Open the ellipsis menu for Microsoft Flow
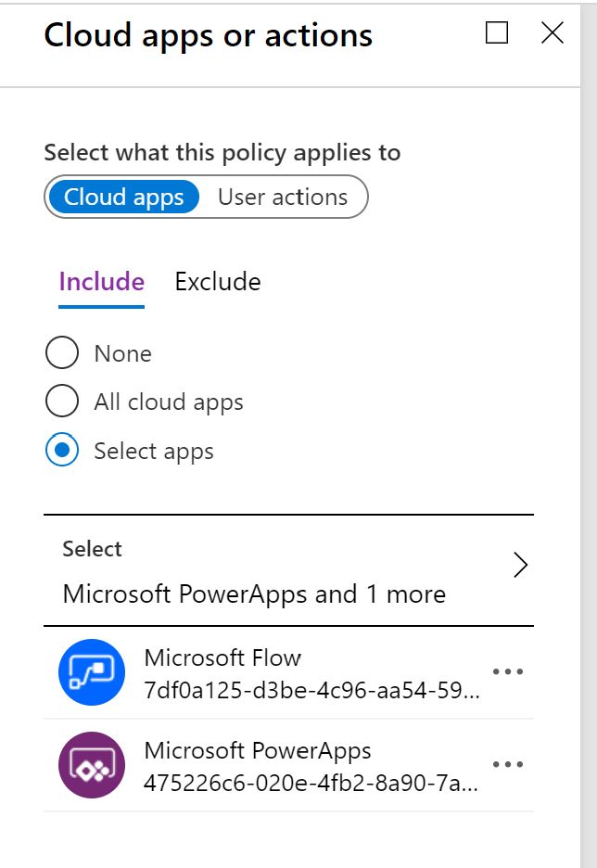The image size is (597, 868). click(x=508, y=671)
